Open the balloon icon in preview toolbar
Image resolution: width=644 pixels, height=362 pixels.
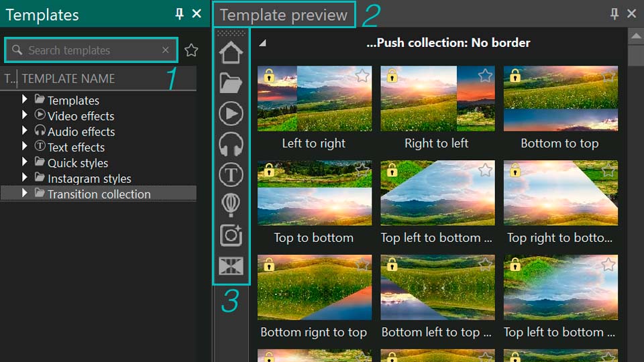(231, 205)
